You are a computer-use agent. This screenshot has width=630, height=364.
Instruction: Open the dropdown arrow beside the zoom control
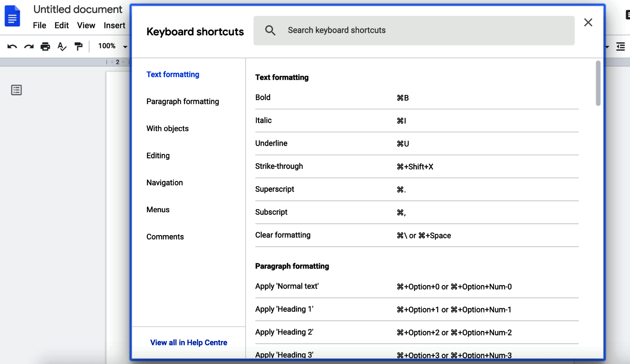coord(125,46)
